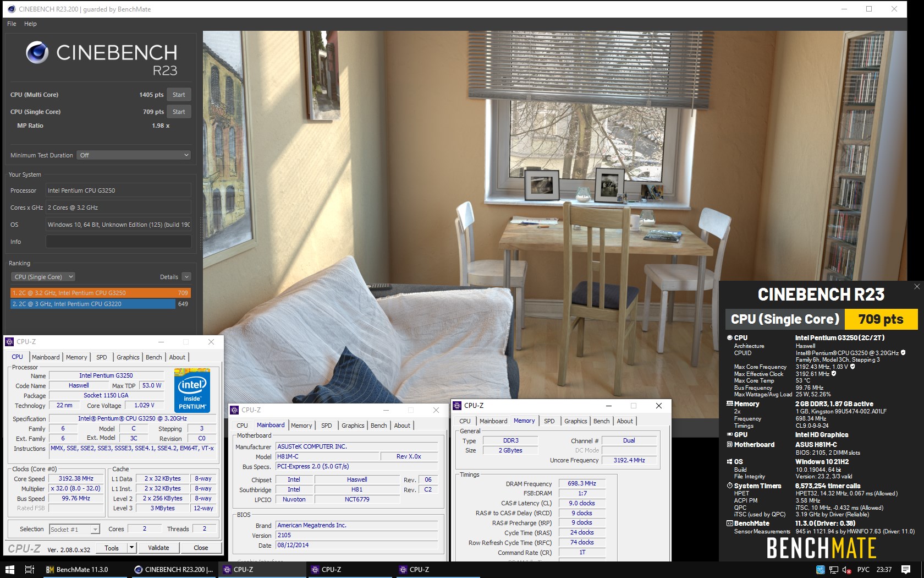Open the Help menu in Cinebench

point(30,24)
